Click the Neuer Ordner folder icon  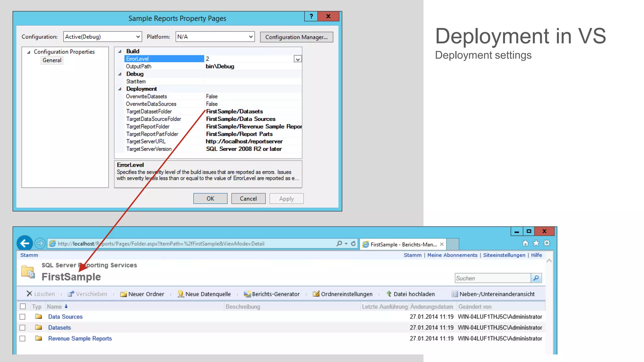(123, 294)
